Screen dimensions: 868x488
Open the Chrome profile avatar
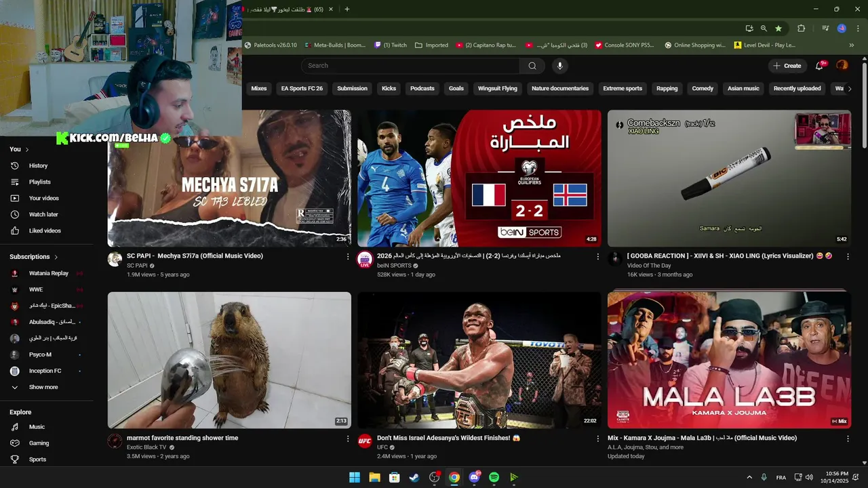(x=842, y=28)
